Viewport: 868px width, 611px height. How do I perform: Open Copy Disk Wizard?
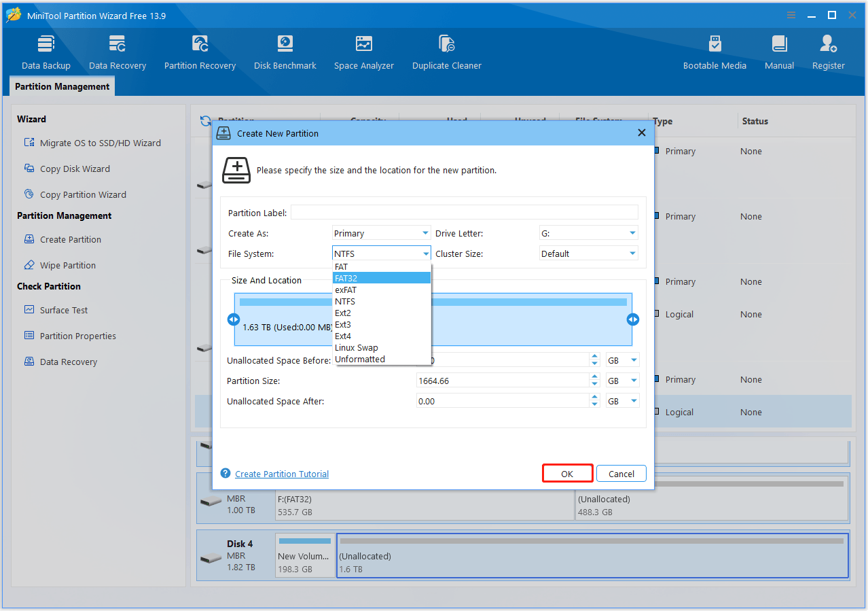click(x=67, y=169)
